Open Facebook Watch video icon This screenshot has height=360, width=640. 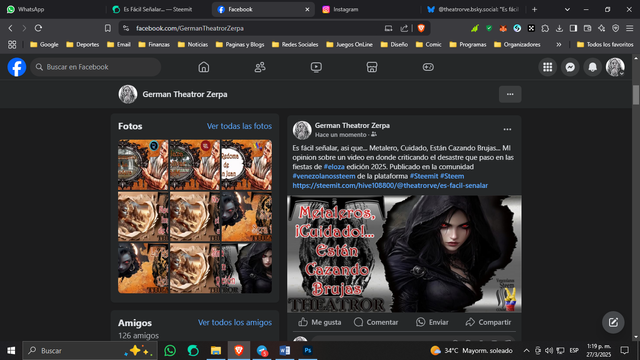[x=316, y=67]
